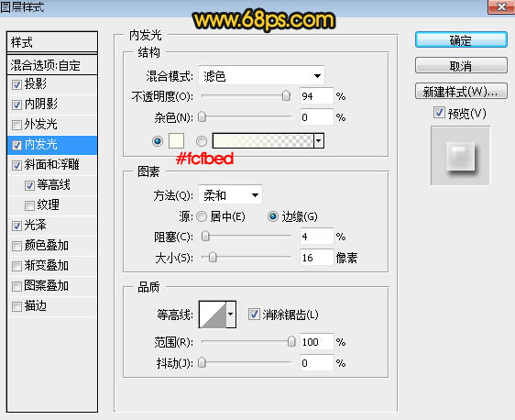This screenshot has height=420, width=515.
Task: Toggle the 光泽 satin checkbox
Action: [16, 226]
